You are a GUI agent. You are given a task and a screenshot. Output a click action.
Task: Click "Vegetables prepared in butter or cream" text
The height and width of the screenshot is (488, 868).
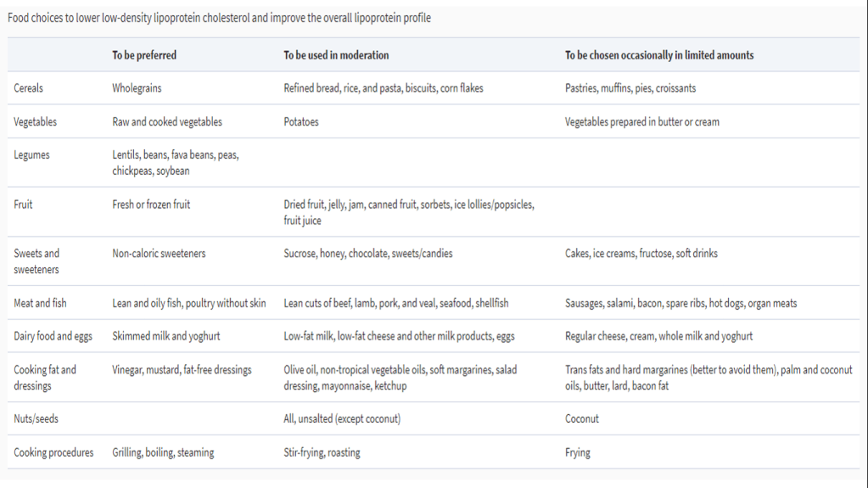pos(642,122)
